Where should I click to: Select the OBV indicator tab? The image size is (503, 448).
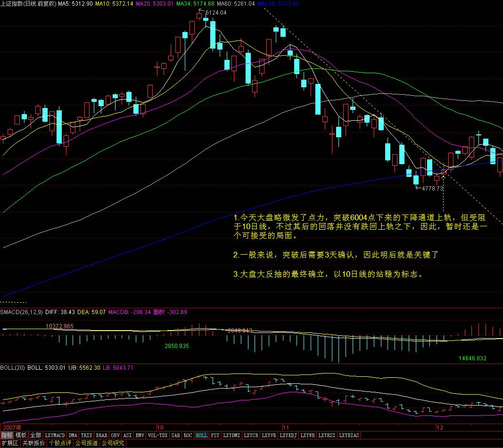(115, 435)
